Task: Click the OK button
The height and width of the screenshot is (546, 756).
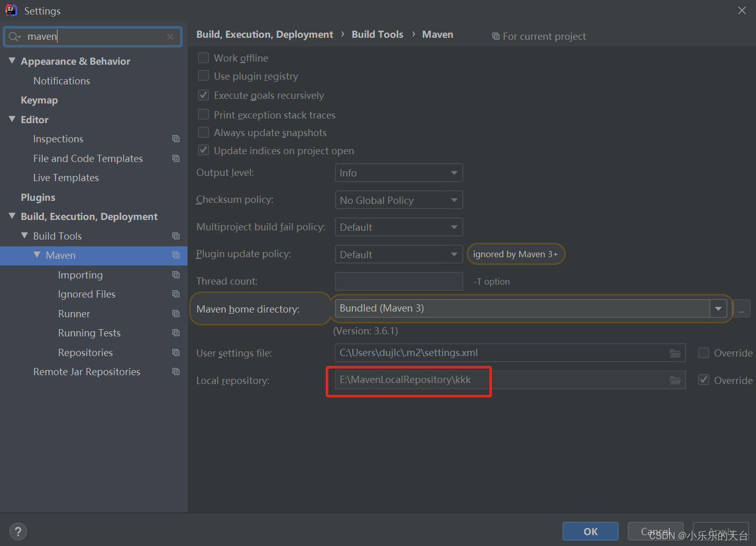Action: [590, 532]
